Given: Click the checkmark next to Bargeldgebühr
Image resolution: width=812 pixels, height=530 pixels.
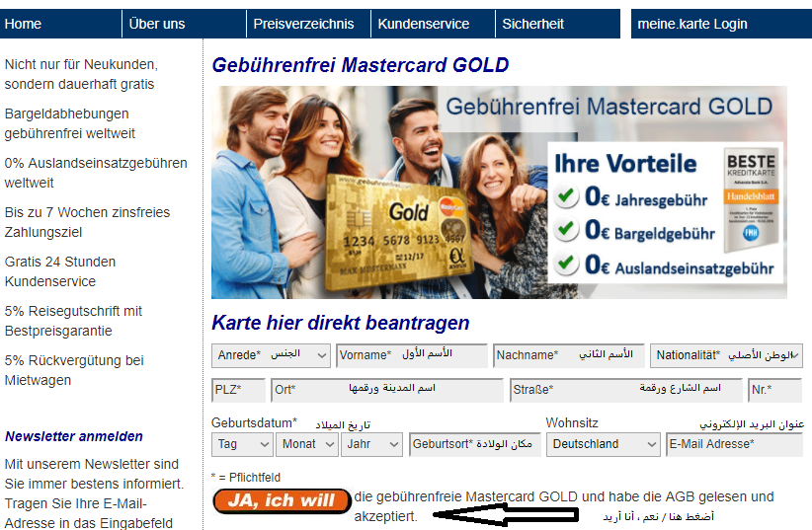Looking at the screenshot, I should (565, 230).
